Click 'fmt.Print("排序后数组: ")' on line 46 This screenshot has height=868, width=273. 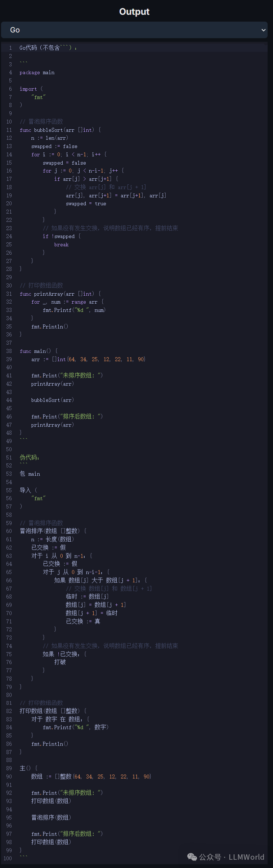[67, 417]
